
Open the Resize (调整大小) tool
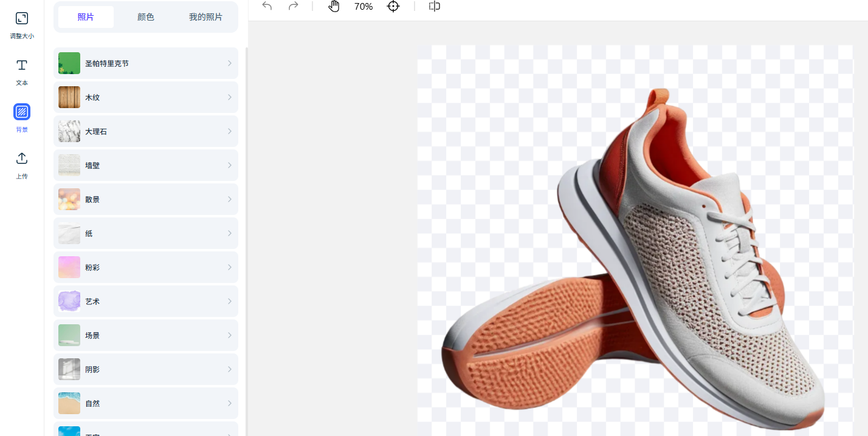tap(22, 19)
